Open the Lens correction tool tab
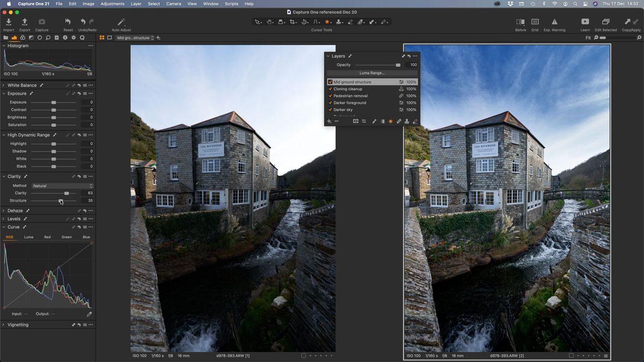 (40, 38)
